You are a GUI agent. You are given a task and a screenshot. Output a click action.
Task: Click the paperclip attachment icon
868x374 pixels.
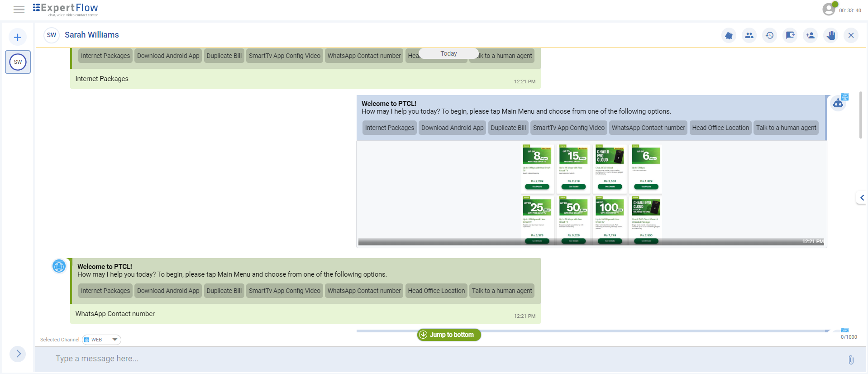tap(851, 360)
